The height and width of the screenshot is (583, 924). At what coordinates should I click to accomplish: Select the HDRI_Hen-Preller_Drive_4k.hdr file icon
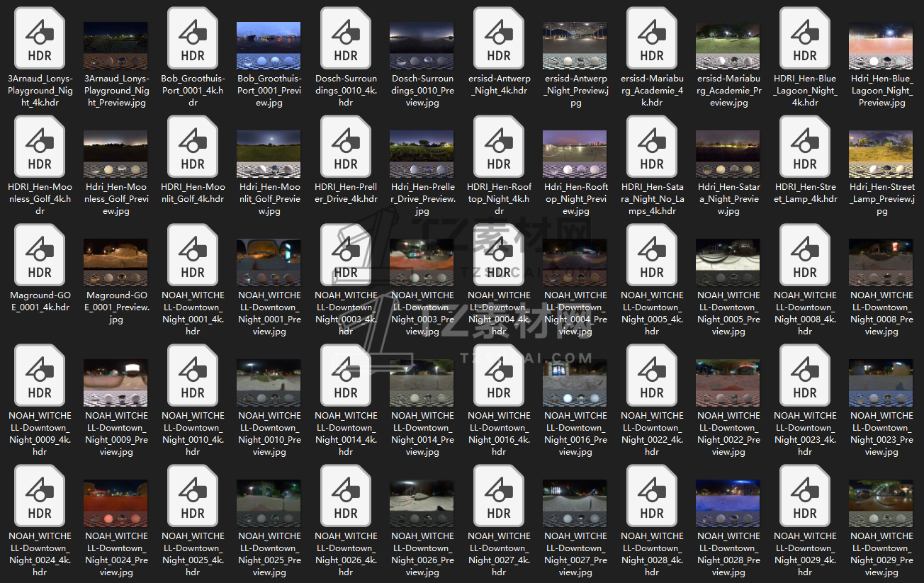click(x=346, y=147)
